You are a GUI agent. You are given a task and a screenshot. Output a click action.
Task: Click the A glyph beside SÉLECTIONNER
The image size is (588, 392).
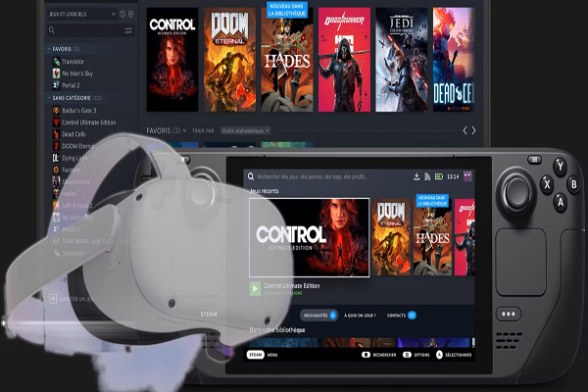(x=439, y=355)
